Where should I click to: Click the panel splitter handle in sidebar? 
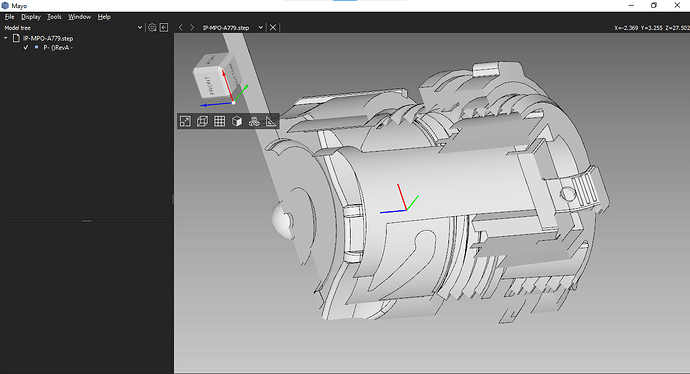tap(87, 221)
